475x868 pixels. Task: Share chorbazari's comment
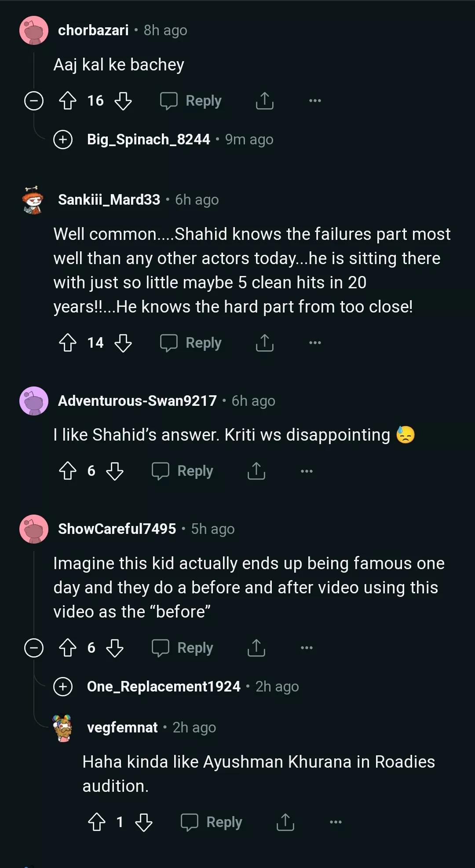(x=264, y=101)
